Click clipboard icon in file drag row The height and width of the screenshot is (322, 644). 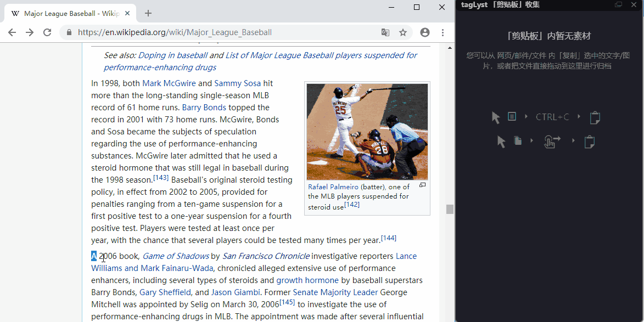click(590, 142)
